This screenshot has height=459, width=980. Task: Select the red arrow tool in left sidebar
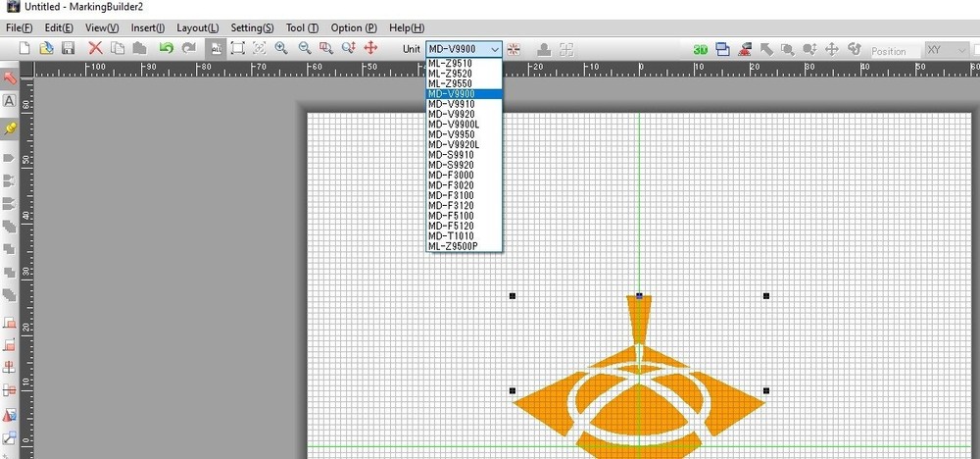click(x=10, y=77)
